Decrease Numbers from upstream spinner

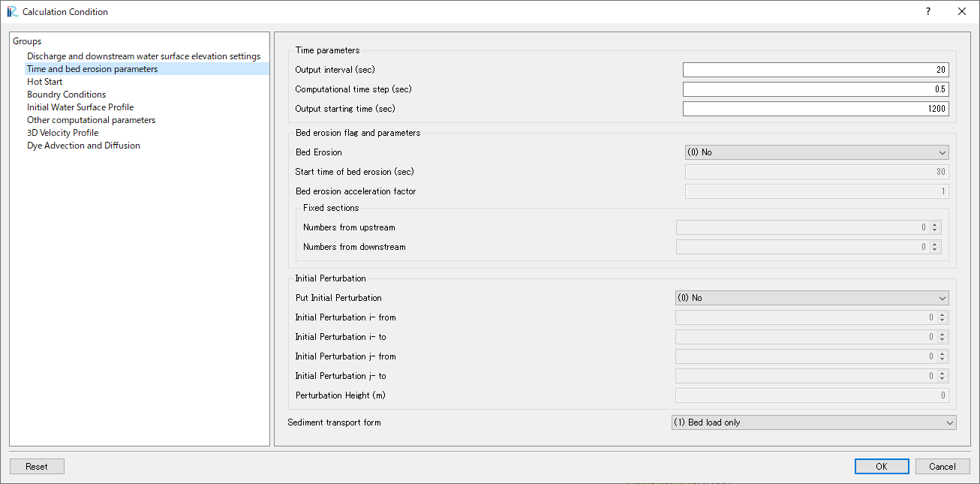935,231
